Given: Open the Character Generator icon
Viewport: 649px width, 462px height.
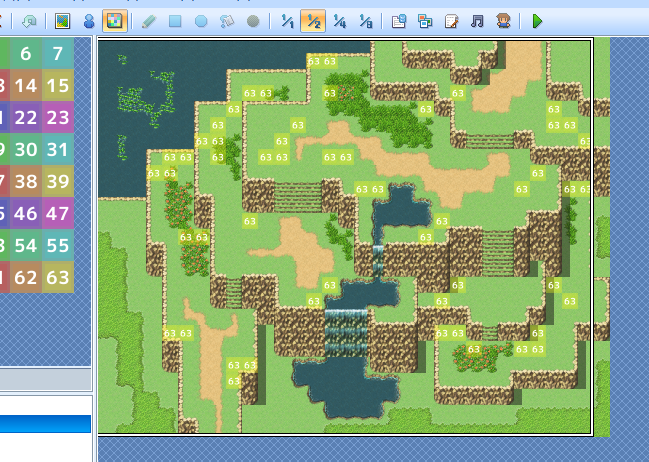Looking at the screenshot, I should click(x=503, y=21).
